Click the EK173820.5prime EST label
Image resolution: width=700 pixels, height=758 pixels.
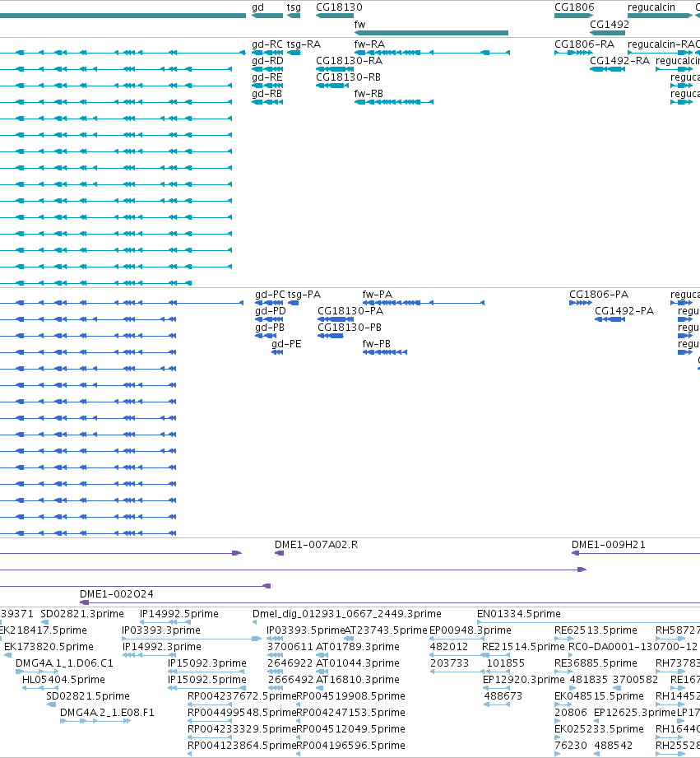49,647
